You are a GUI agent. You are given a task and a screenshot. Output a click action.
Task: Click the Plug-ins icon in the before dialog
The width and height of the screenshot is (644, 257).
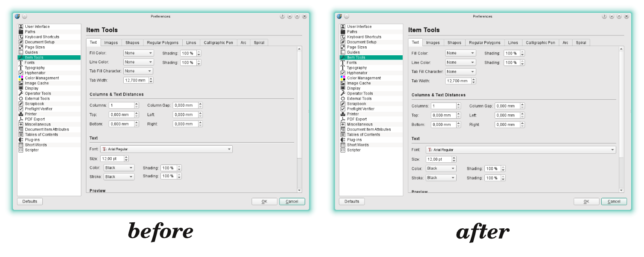coord(21,140)
